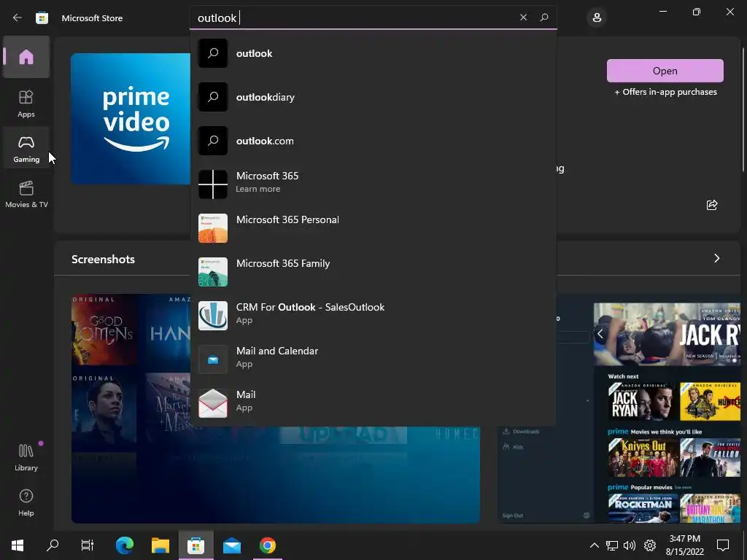
Task: Show hidden tray icons
Action: click(x=594, y=545)
